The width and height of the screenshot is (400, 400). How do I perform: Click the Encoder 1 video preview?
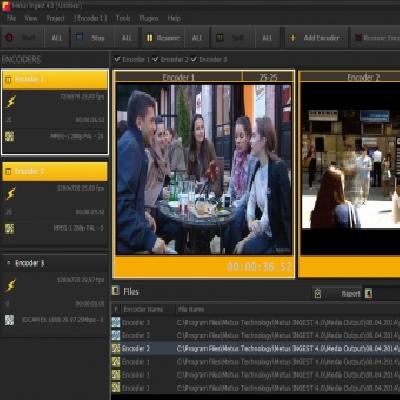pyautogui.click(x=204, y=169)
